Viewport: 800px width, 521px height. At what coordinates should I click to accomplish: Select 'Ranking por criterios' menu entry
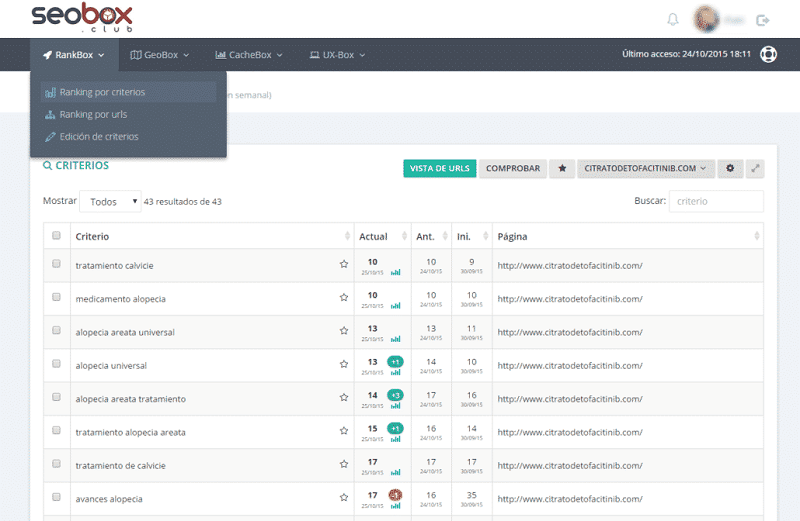(x=129, y=92)
